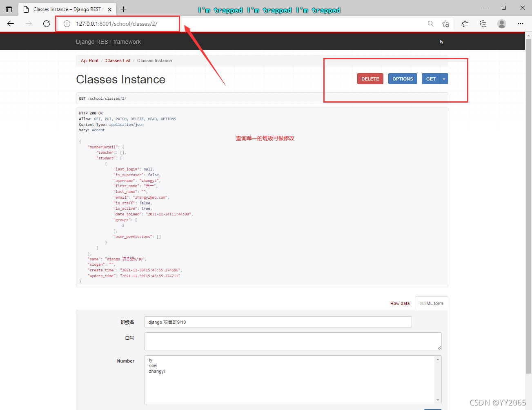This screenshot has width=532, height=410.
Task: Open browser settings and more menu
Action: 520,24
